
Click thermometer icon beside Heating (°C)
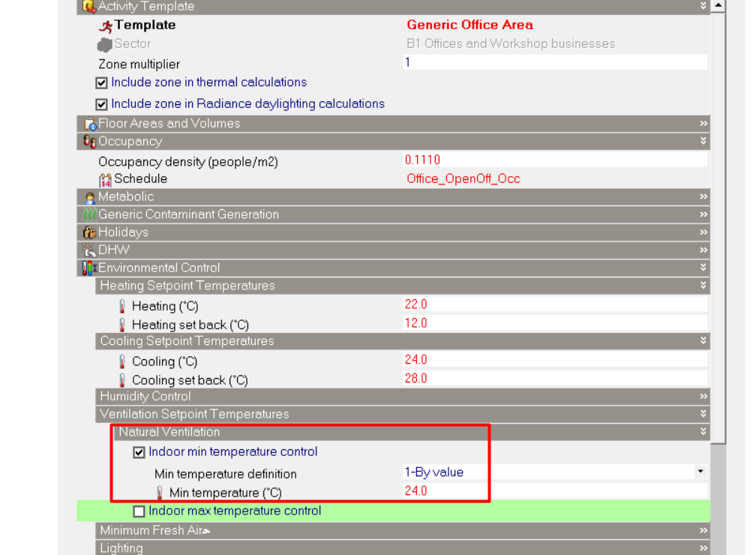pos(122,307)
